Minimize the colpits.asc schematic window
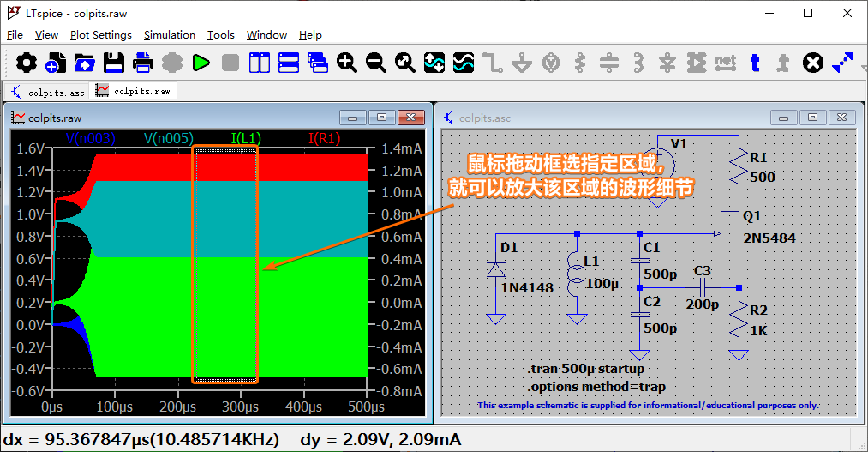This screenshot has height=452, width=868. click(784, 118)
